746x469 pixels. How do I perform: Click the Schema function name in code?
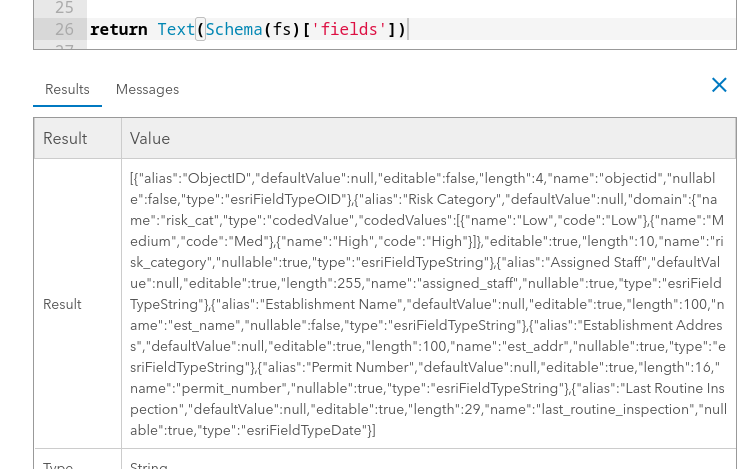click(x=234, y=30)
